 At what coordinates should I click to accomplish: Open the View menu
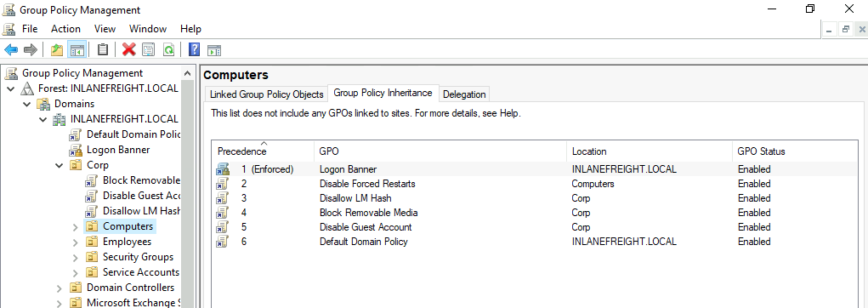[x=105, y=29]
